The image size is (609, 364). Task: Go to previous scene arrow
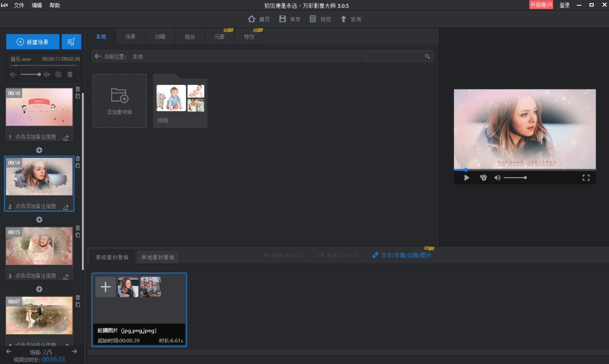pyautogui.click(x=9, y=351)
